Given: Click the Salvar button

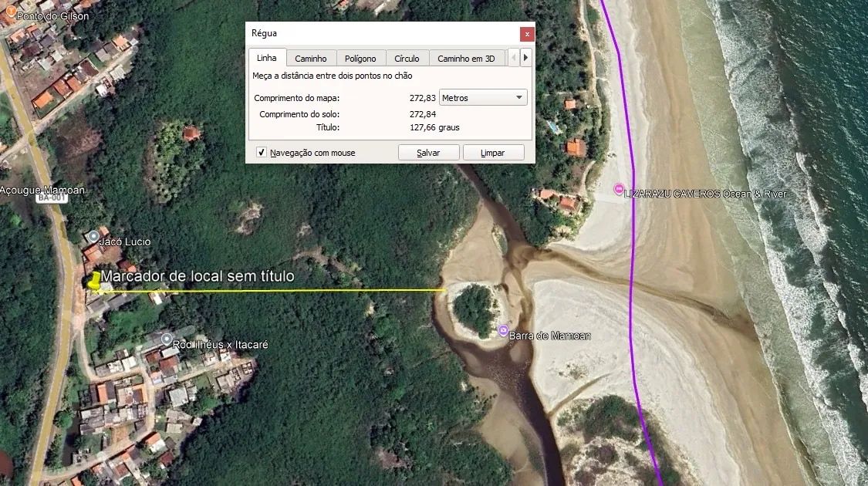Looking at the screenshot, I should tap(428, 153).
